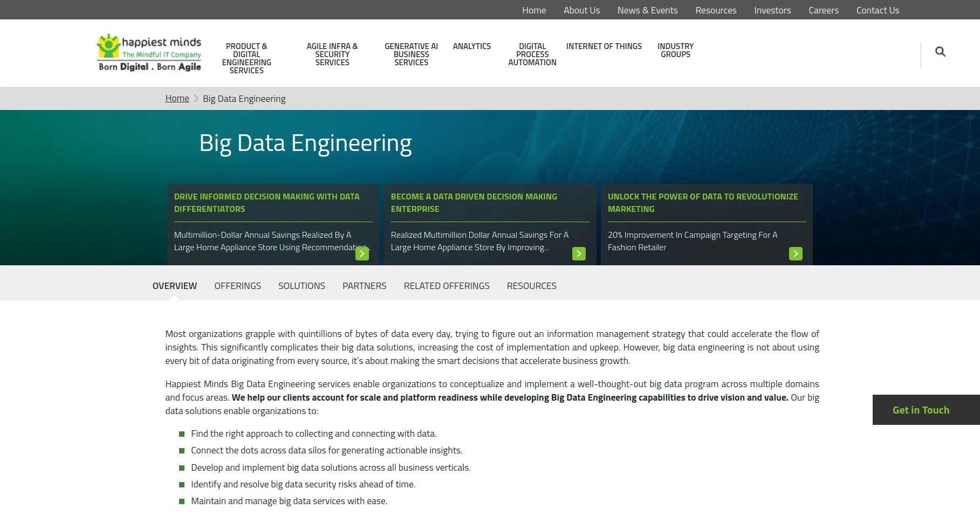The width and height of the screenshot is (980, 516).
Task: Click green arrow on data driven enterprise card
Action: pyautogui.click(x=579, y=253)
